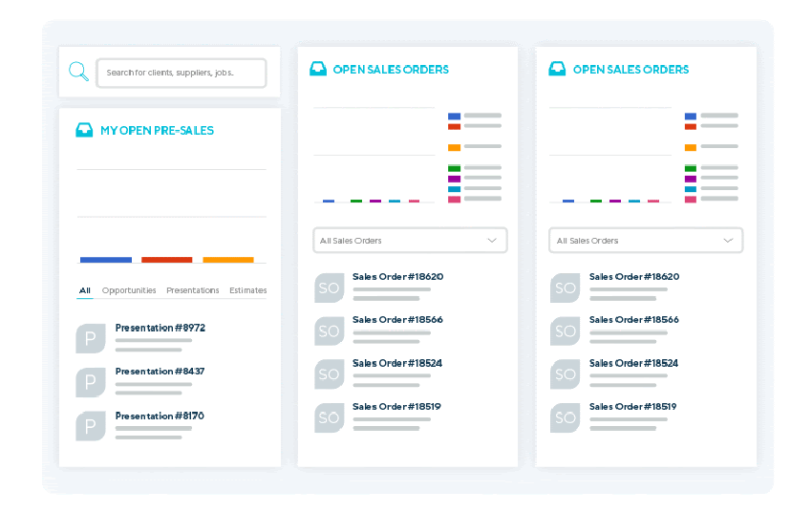
Task: Open Sales Order #18566 title in right panel
Action: pyautogui.click(x=634, y=319)
